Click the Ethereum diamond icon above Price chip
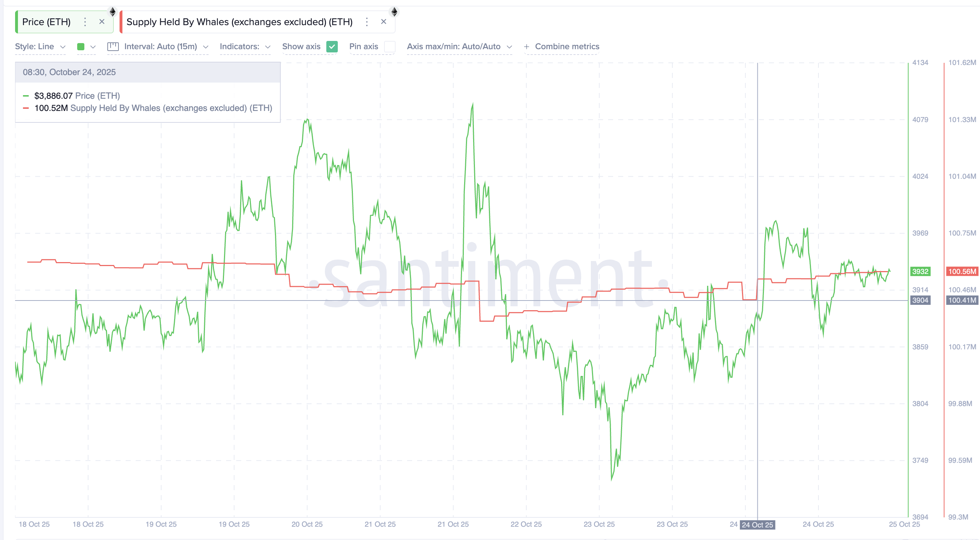This screenshot has width=980, height=540. point(112,12)
